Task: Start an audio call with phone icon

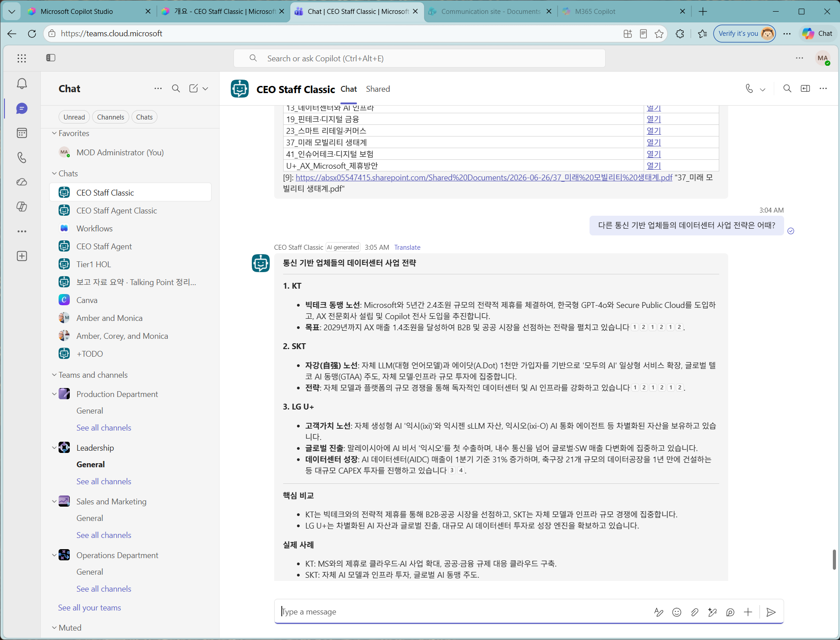Action: click(749, 89)
